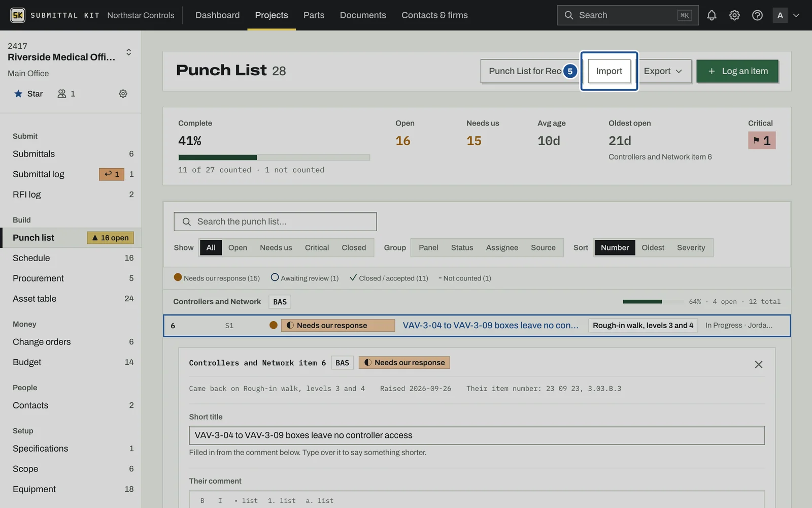
Task: Click the 16 open warning badge
Action: click(110, 238)
